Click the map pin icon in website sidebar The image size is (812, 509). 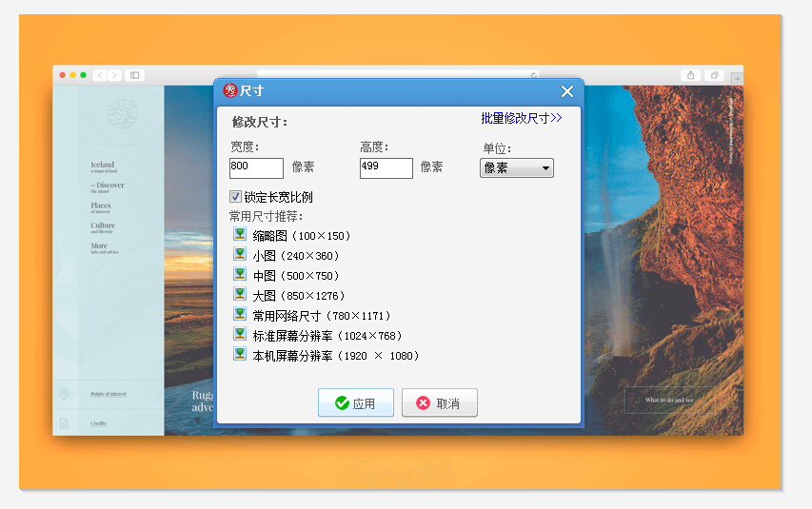64,394
